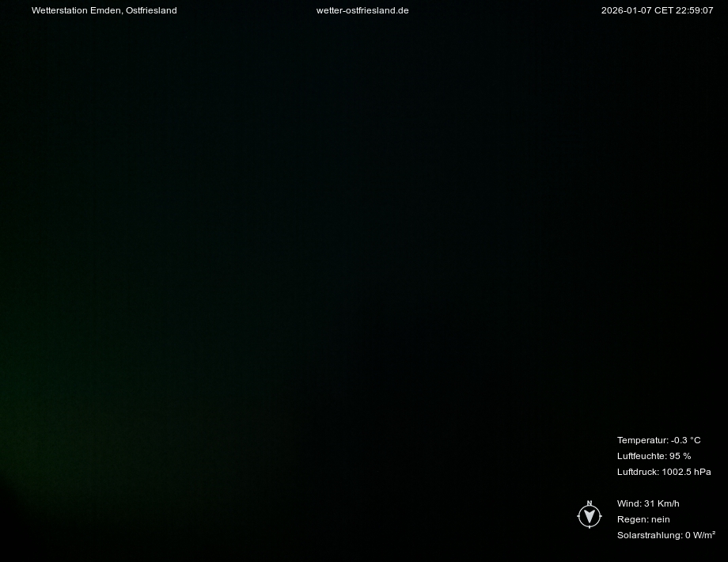The width and height of the screenshot is (728, 562).
Task: Click the Temperatur label
Action: (x=643, y=440)
